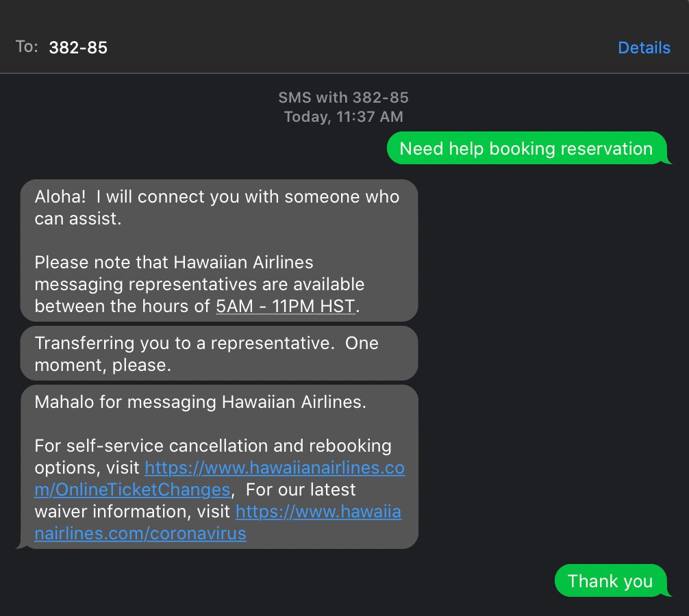Click the 'can assist.' text line
This screenshot has width=689, height=616.
point(78,218)
